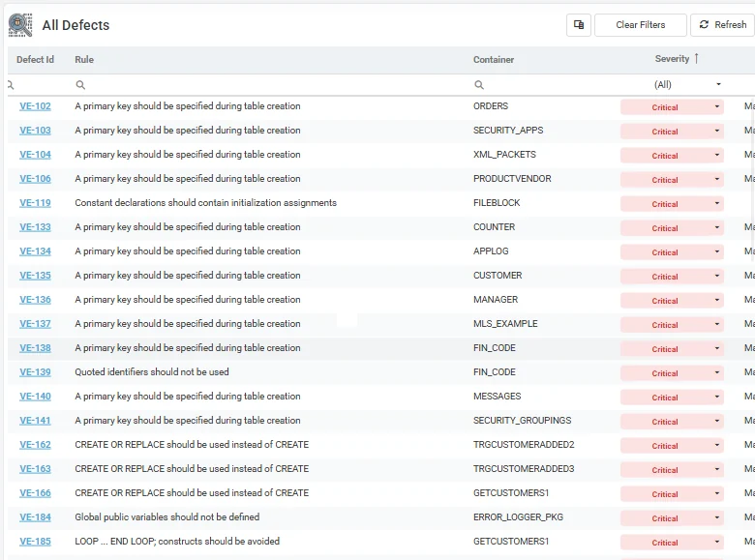This screenshot has height=560, width=755.
Task: Select the ERROR_LOGGER_PKG container cell
Action: (518, 517)
